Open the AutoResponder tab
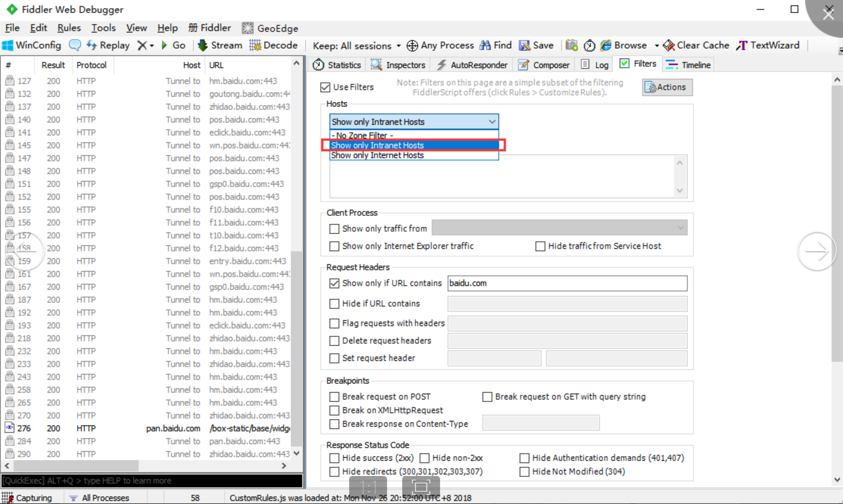Image resolution: width=843 pixels, height=504 pixels. (472, 65)
